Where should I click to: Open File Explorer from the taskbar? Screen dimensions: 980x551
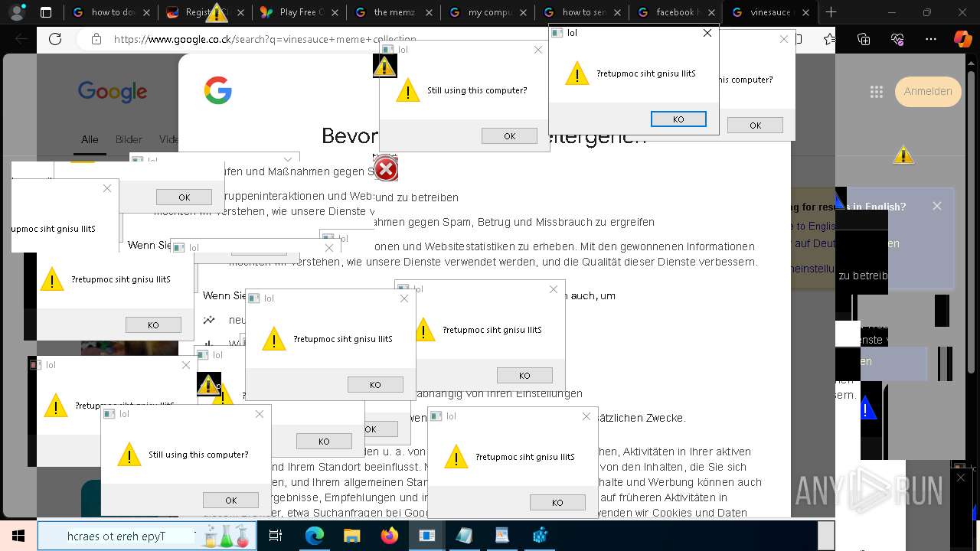pyautogui.click(x=351, y=536)
